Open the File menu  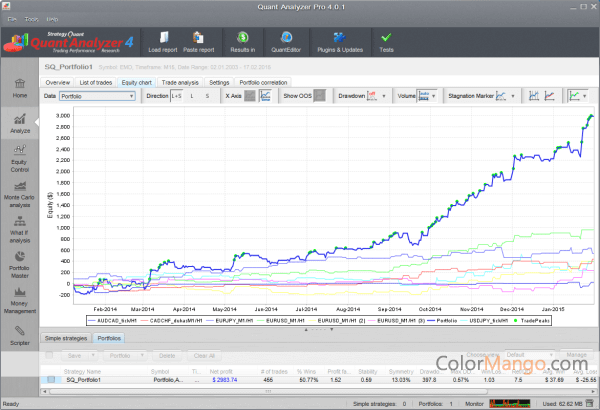[12, 19]
